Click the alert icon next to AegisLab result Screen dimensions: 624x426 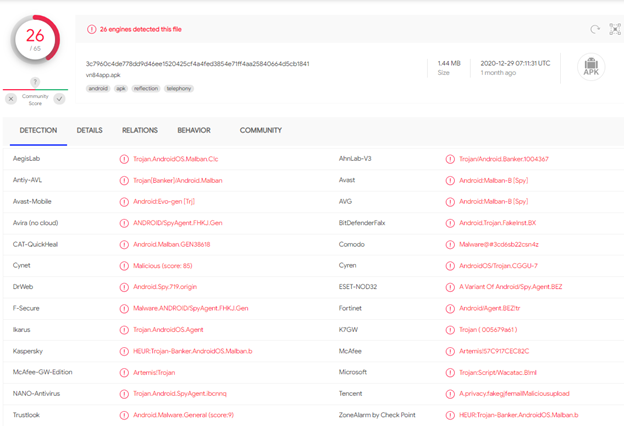[124, 159]
